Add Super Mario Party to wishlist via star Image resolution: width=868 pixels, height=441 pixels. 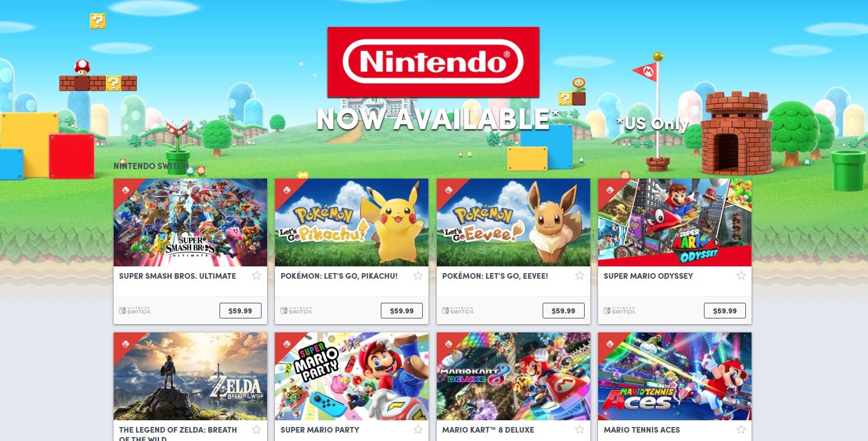418,429
